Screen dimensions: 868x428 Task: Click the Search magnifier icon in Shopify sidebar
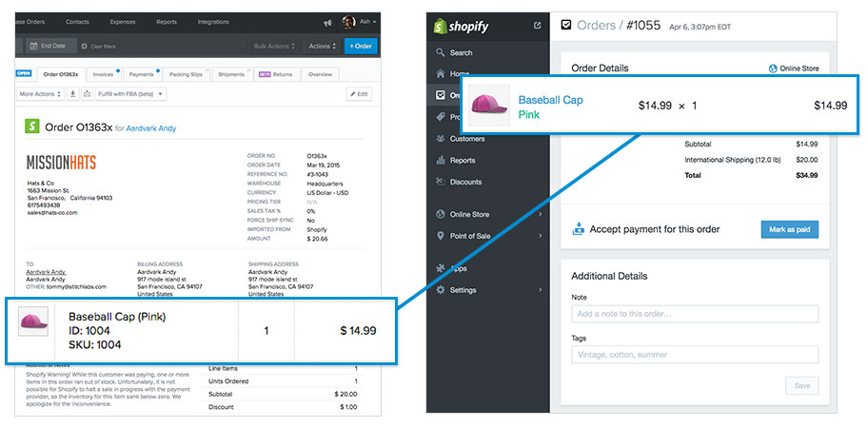point(441,52)
